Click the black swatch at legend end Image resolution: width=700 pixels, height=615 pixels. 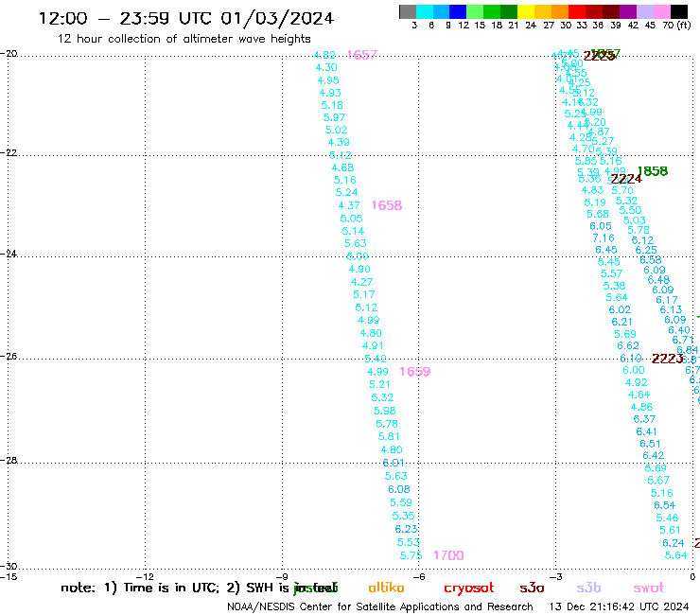pos(679,11)
